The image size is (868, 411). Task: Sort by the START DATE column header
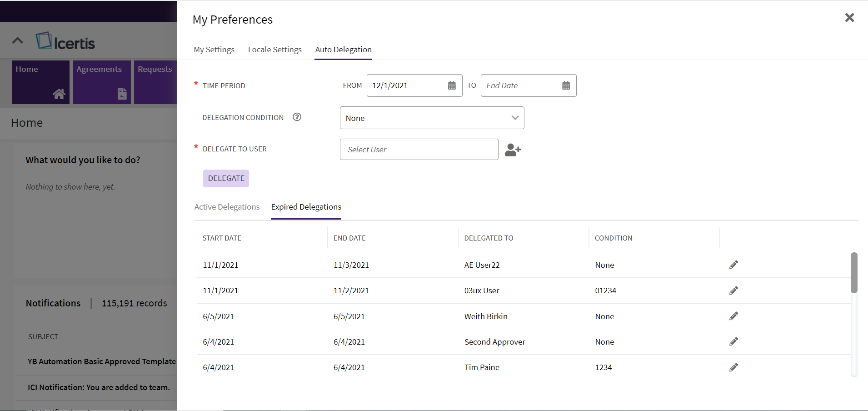click(222, 238)
